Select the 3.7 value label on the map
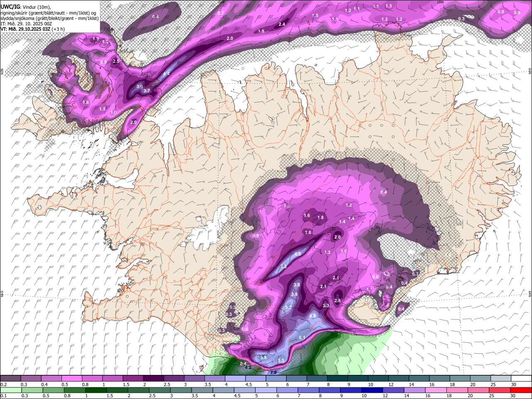The height and width of the screenshot is (399, 532). (146, 91)
